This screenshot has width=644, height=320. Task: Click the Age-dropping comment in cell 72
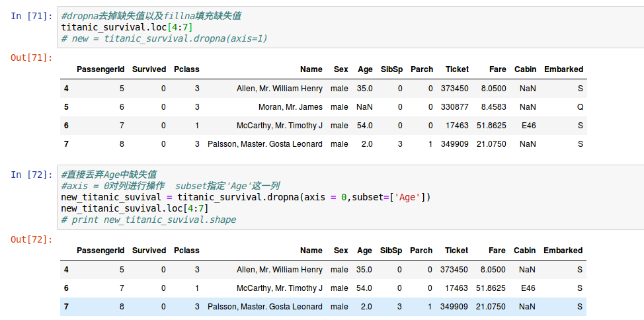pyautogui.click(x=108, y=175)
